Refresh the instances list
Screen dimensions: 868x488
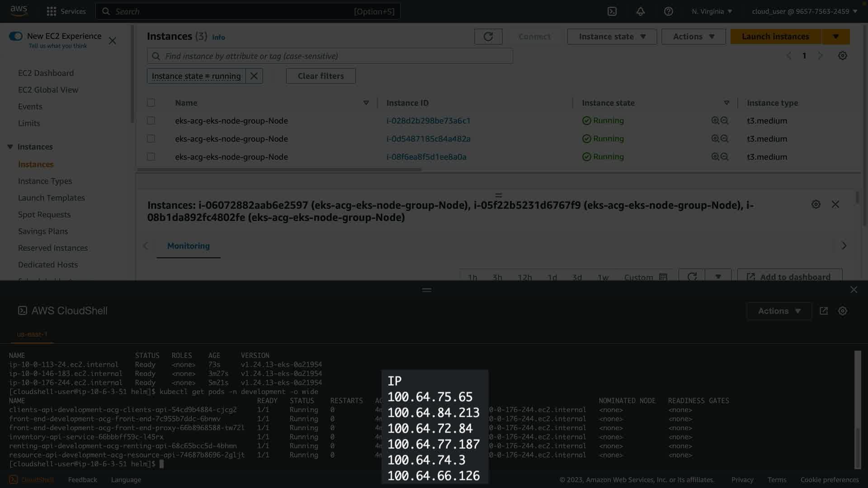click(x=488, y=37)
